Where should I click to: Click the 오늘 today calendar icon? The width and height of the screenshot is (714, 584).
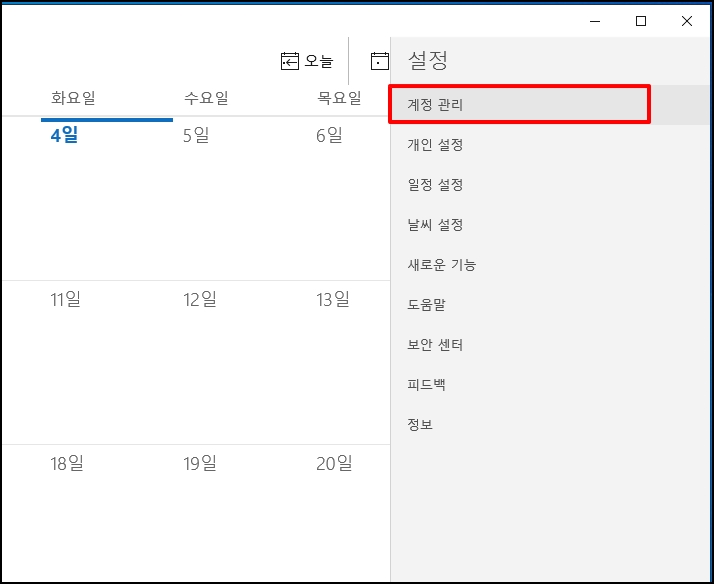[x=290, y=61]
